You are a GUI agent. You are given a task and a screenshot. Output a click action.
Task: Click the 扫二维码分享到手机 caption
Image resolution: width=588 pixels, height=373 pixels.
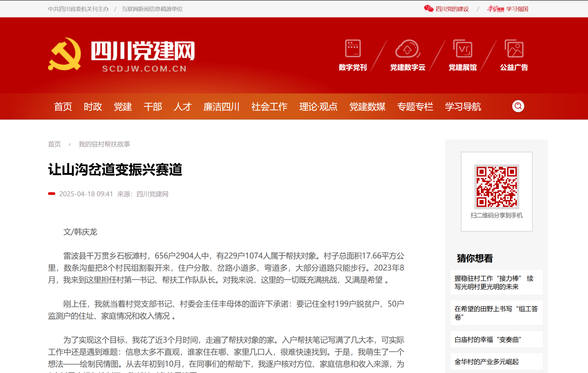click(x=496, y=215)
